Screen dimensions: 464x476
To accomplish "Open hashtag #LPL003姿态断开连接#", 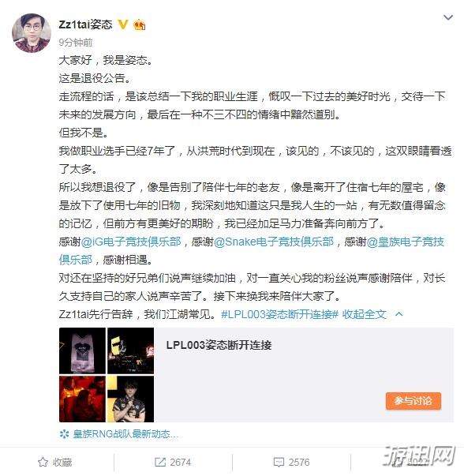I will tap(279, 314).
